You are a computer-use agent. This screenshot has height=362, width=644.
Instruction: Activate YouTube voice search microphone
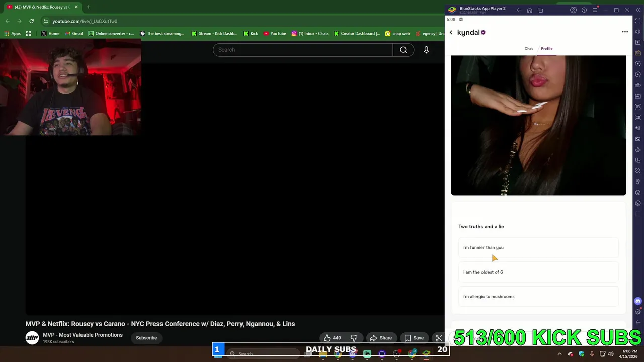(426, 50)
